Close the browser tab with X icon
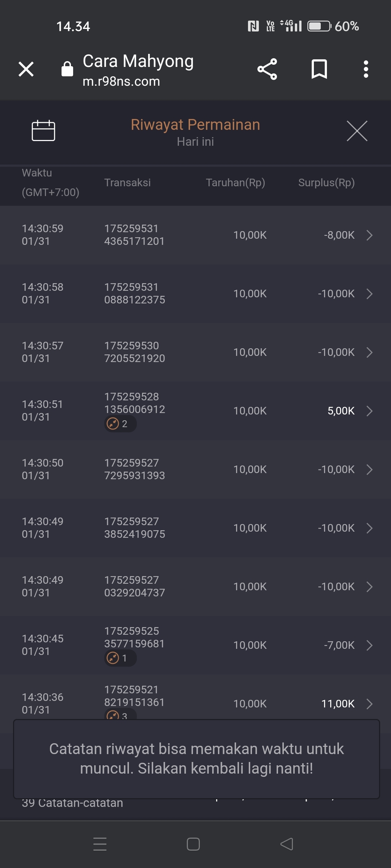 click(26, 69)
